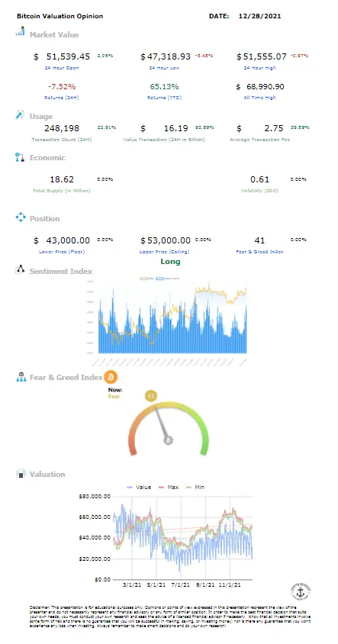Click the Upper Price (Ceiling) label
338x644 pixels.
tap(164, 252)
